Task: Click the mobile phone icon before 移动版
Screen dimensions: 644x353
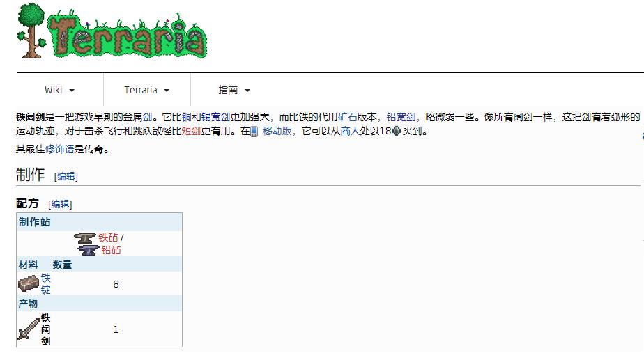Action: [254, 132]
